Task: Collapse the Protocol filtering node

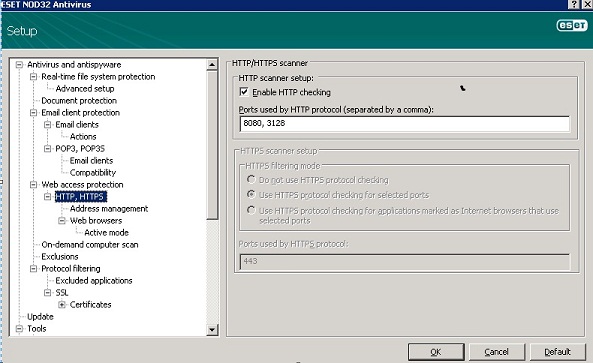Action: pos(33,268)
